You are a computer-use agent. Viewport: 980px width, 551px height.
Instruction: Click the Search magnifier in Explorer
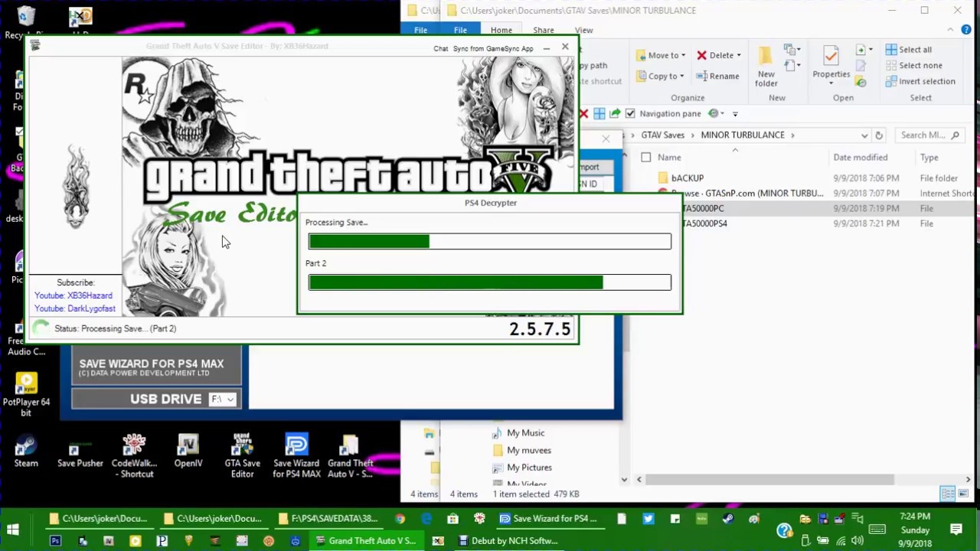[x=955, y=135]
